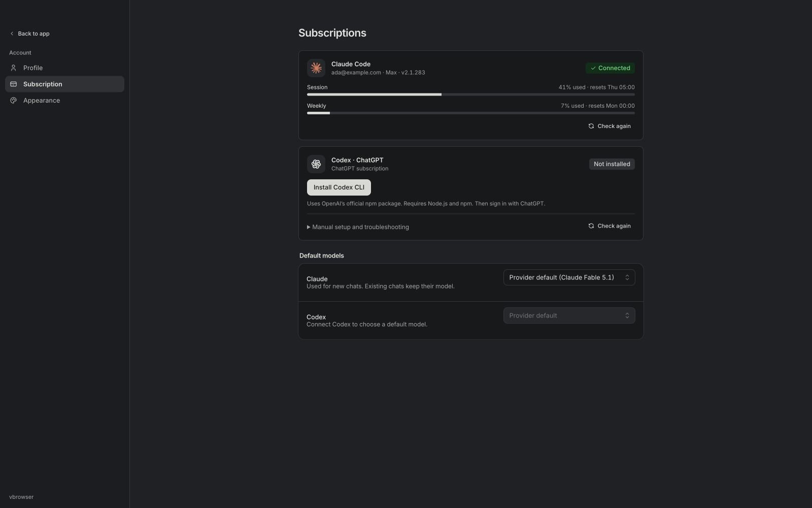Viewport: 812px width, 508px height.
Task: Open Claude default model dropdown
Action: [x=569, y=277]
